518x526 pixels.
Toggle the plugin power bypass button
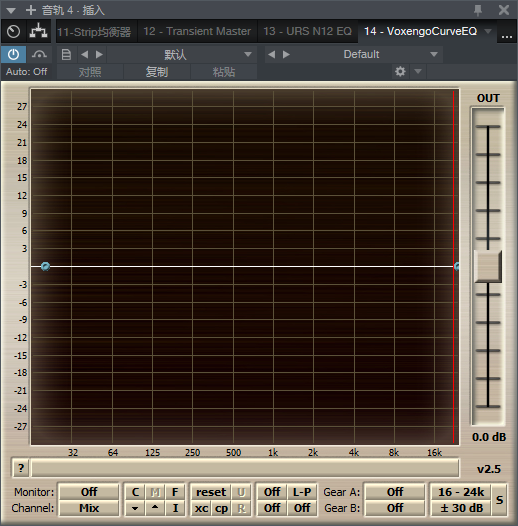(13, 54)
